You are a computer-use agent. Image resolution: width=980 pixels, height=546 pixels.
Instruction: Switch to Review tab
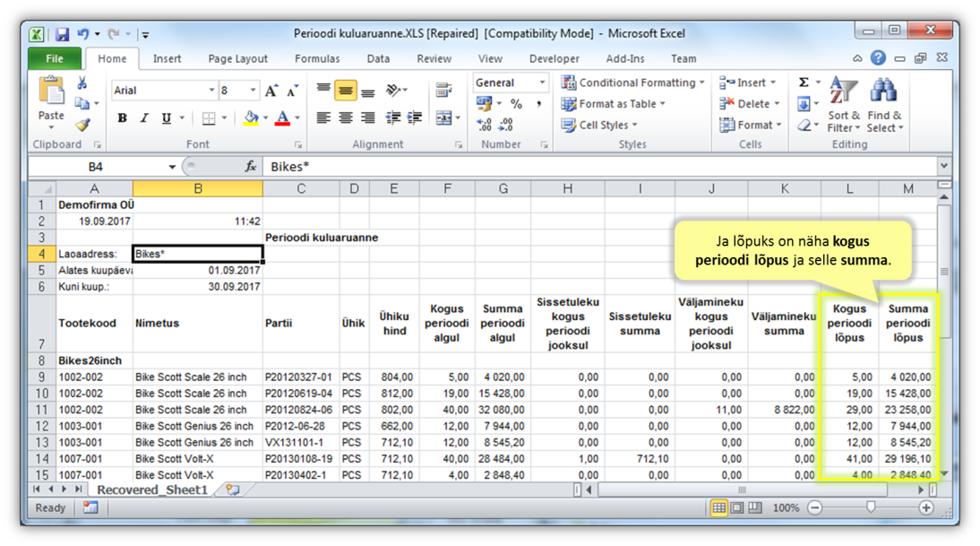434,59
